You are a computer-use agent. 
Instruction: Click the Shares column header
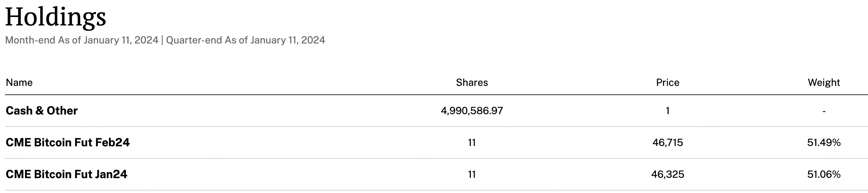point(472,82)
